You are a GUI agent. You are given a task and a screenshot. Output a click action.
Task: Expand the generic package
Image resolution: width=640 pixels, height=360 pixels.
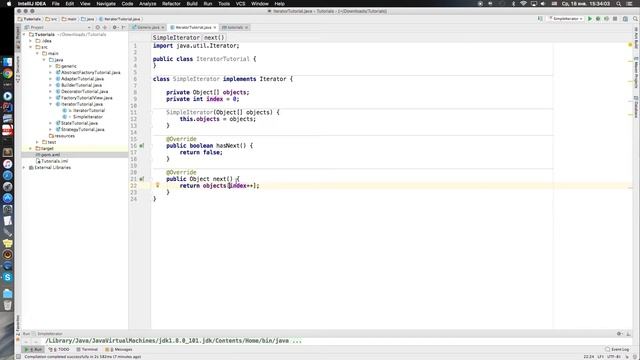tap(51, 66)
